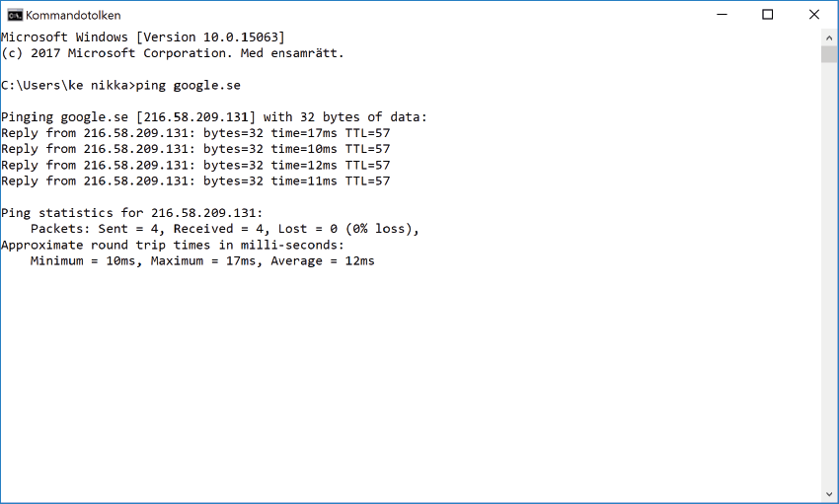The height and width of the screenshot is (504, 839).
Task: Click the Microsoft Windows version line
Action: click(143, 37)
